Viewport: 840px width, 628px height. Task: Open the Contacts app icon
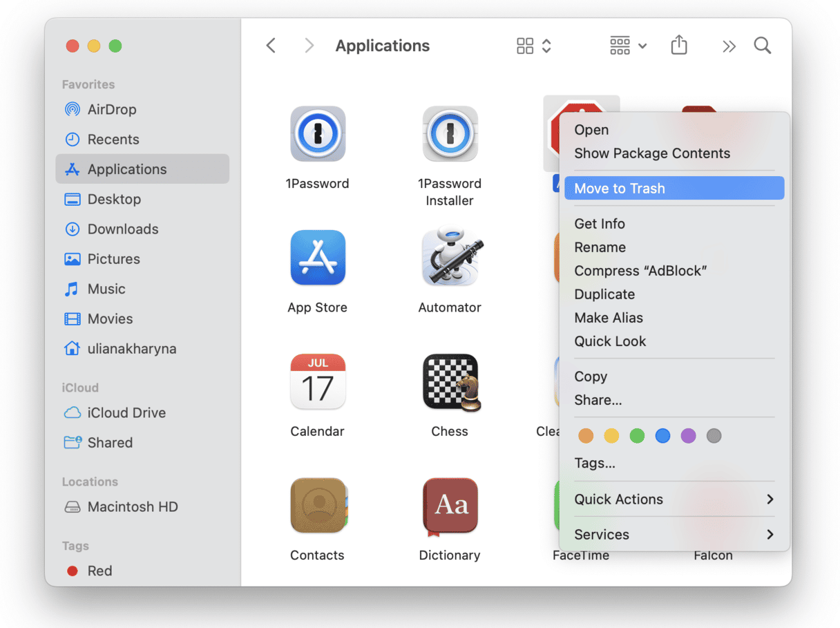click(x=317, y=506)
